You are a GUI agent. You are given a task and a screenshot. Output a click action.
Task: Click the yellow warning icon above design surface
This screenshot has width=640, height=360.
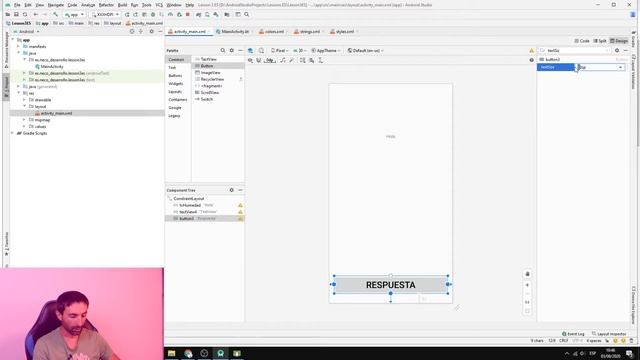531,51
